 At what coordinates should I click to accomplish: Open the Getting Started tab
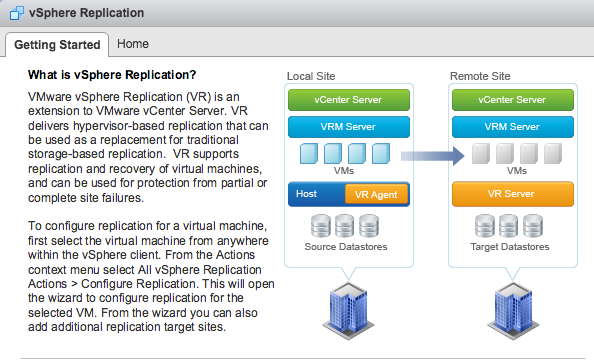[x=57, y=45]
